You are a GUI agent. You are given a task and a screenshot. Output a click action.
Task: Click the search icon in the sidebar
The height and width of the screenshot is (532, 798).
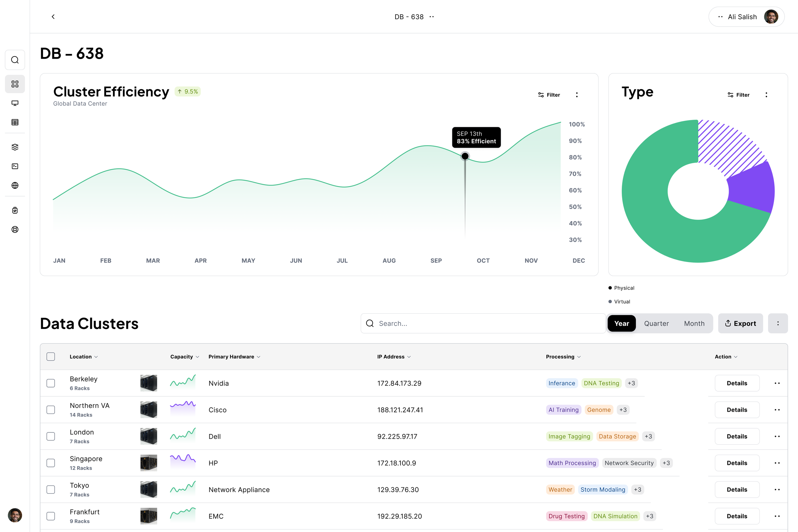pyautogui.click(x=15, y=60)
